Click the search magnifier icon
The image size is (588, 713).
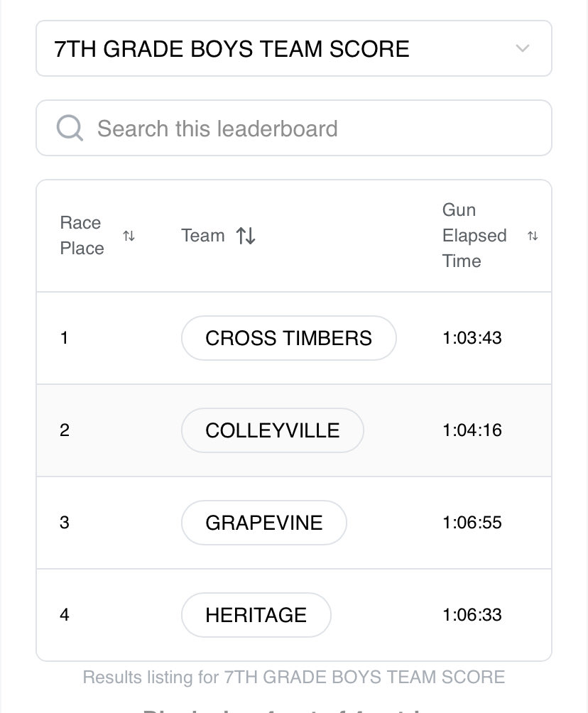coord(70,128)
